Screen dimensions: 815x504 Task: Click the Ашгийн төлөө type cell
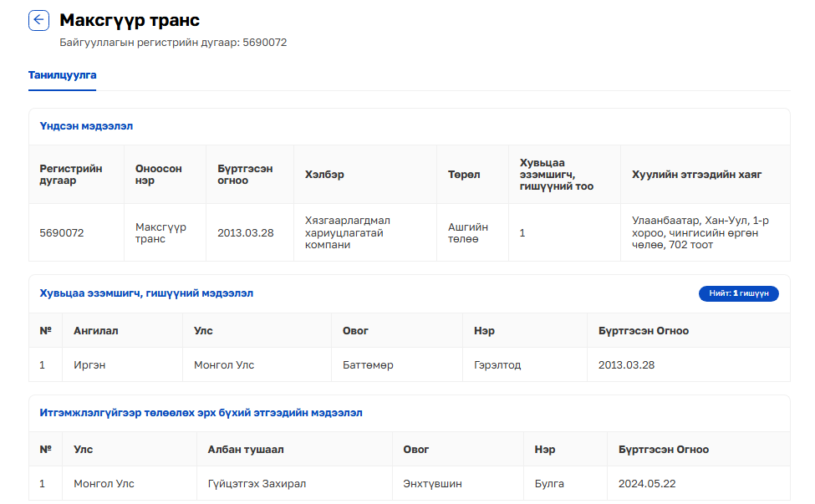pos(468,233)
